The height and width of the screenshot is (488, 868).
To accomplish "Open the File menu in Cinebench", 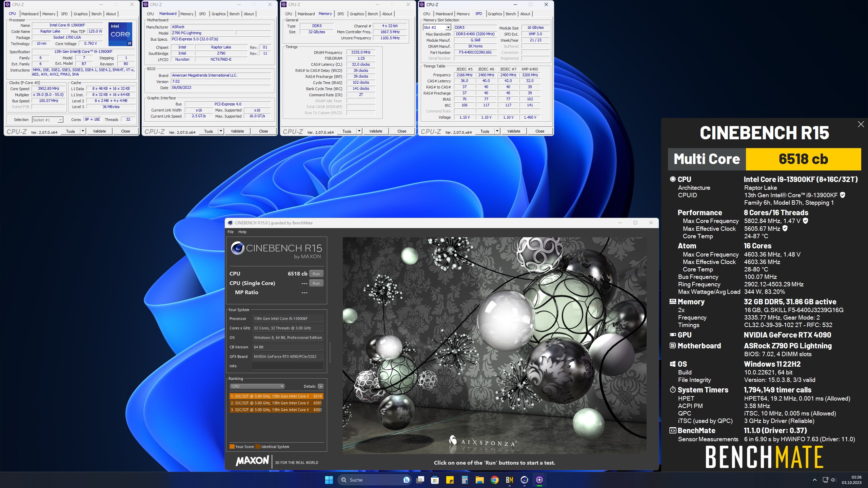I will 231,232.
